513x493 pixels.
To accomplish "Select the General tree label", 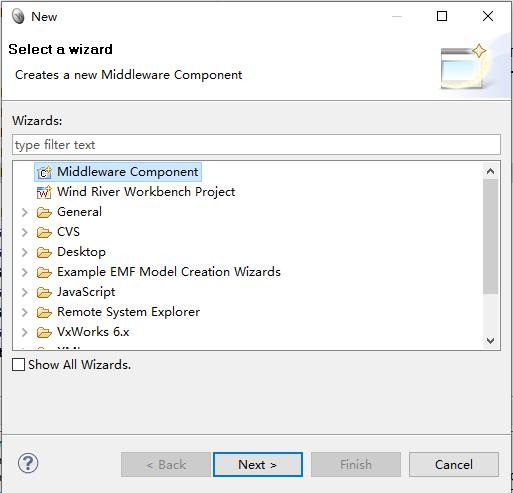I will coord(79,212).
